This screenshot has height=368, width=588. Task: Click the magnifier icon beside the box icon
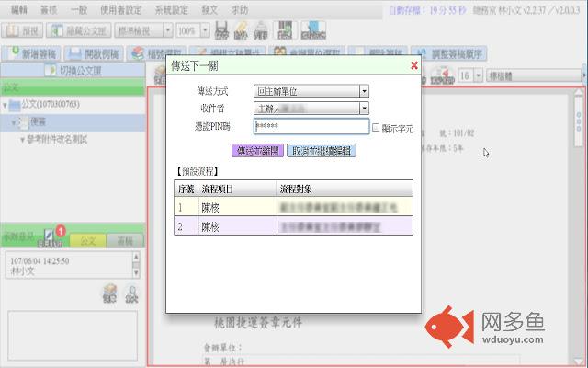point(131,294)
